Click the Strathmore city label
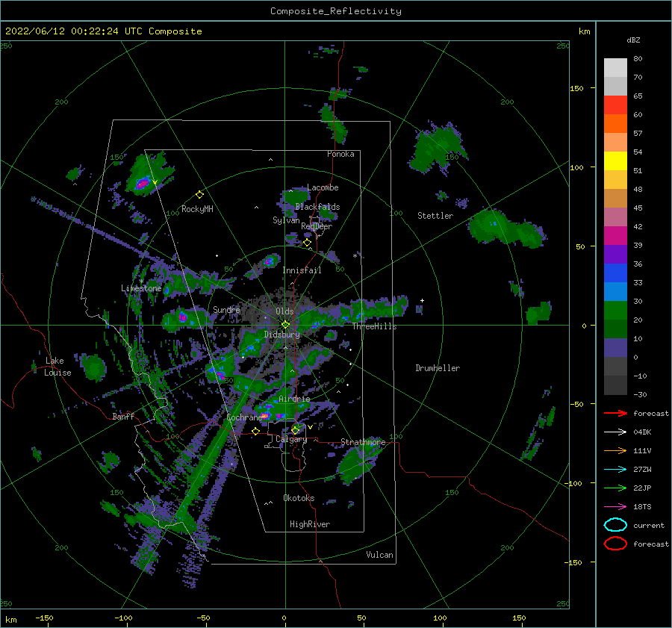672x628 pixels. pyautogui.click(x=363, y=442)
